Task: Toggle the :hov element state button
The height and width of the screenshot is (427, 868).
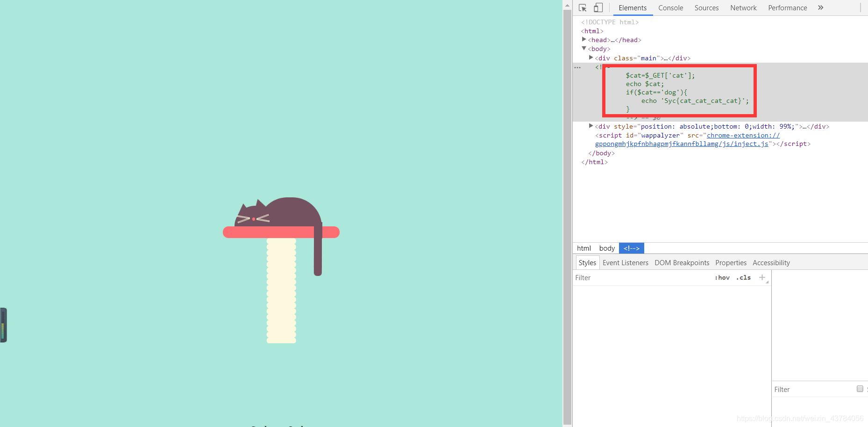Action: pos(722,277)
